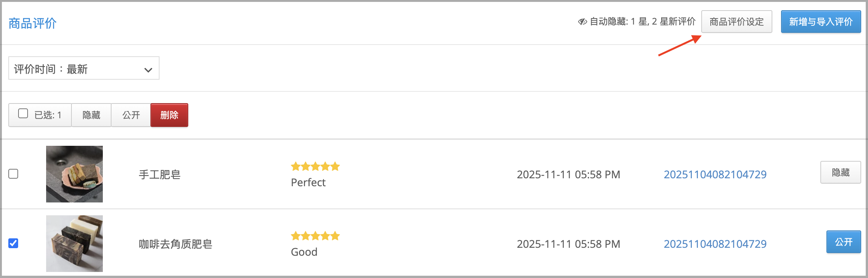This screenshot has width=868, height=278.
Task: Open 商品评价设定 settings
Action: (x=737, y=22)
